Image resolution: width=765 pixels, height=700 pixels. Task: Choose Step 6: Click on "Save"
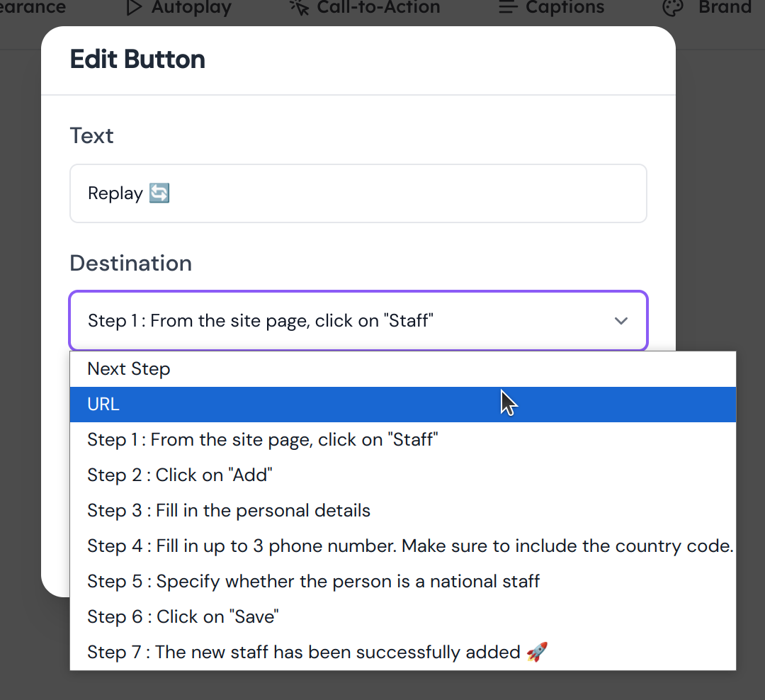183,617
